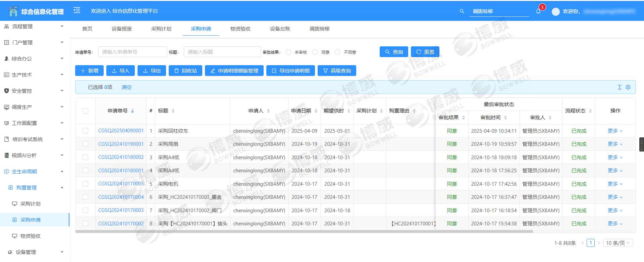Select the 未审核 radio button
The width and height of the screenshot is (644, 262).
[288, 52]
